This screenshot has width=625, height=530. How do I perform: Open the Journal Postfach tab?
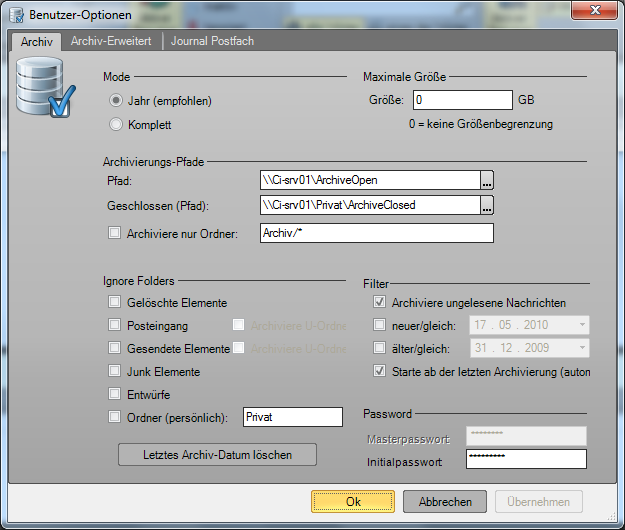point(212,42)
